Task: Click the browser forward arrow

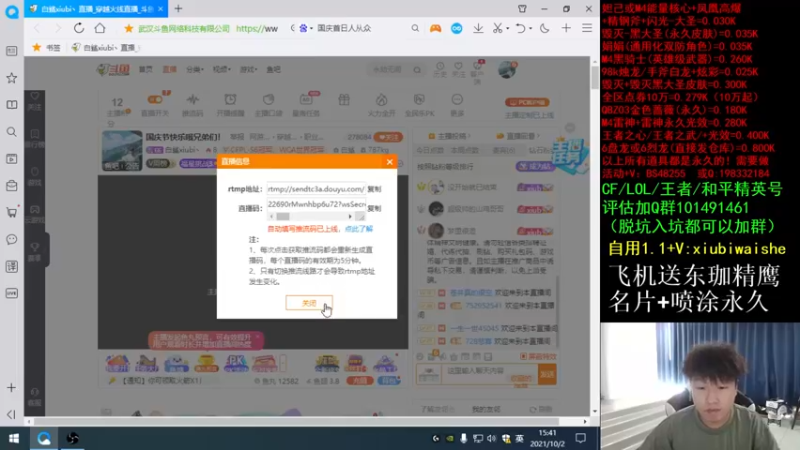Action: coord(57,28)
